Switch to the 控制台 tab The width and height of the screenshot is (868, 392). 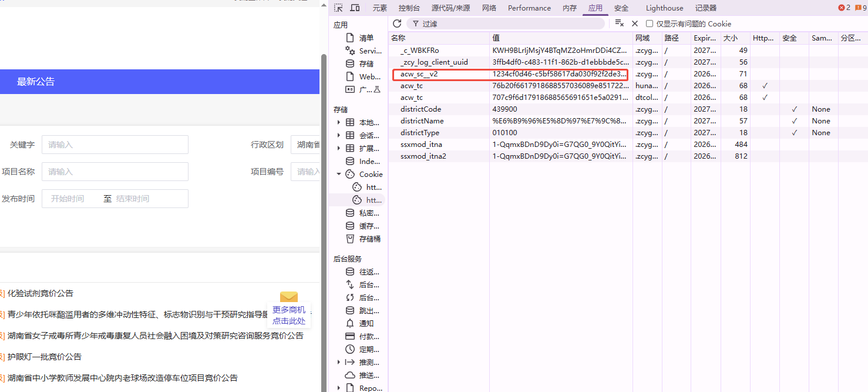(409, 8)
